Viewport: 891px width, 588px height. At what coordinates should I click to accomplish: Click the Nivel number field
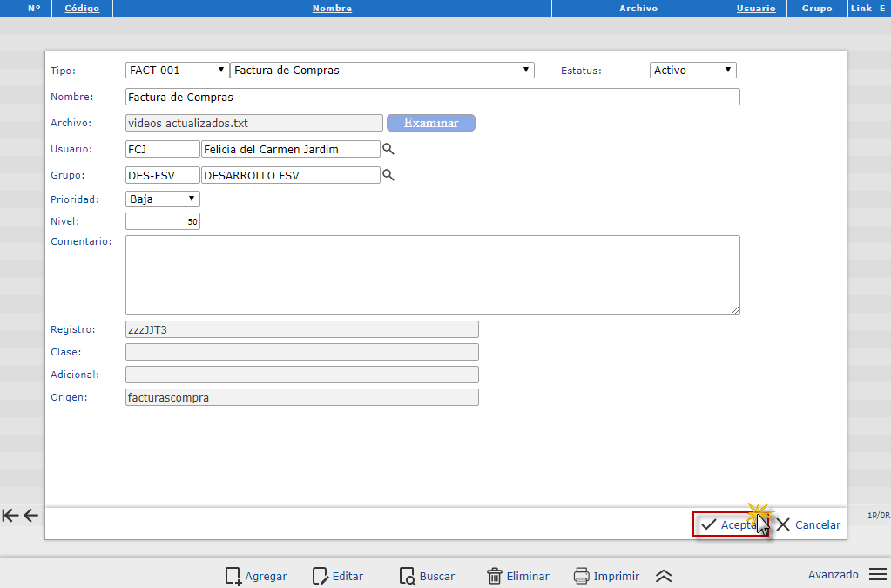pos(163,221)
